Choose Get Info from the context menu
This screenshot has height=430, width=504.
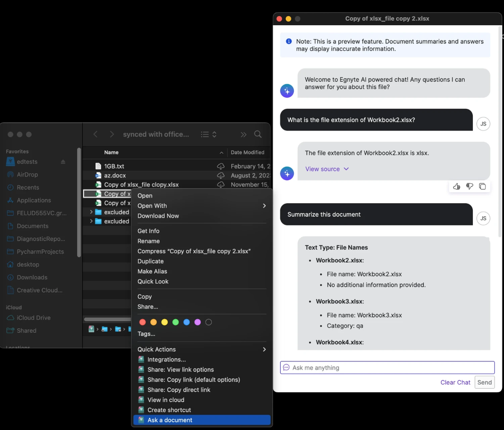coord(202,231)
